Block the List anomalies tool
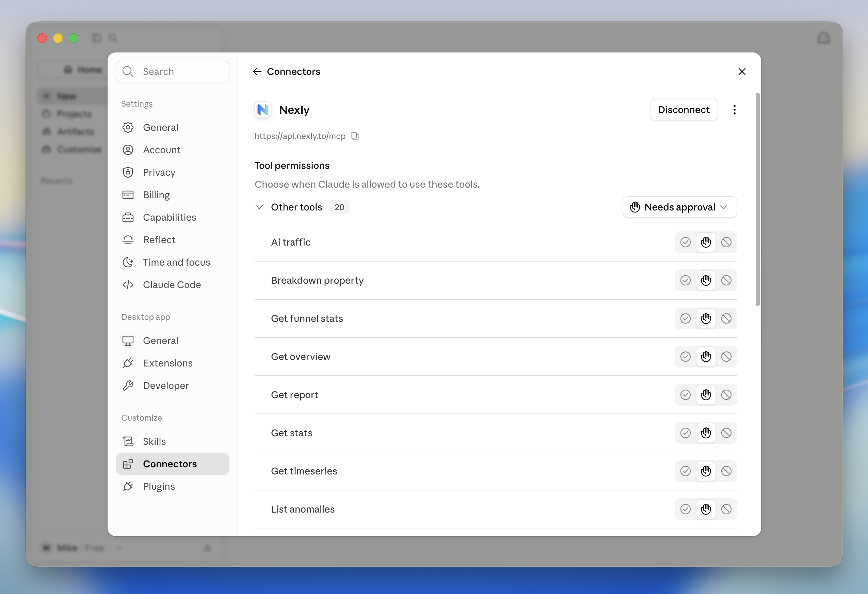 coord(726,509)
